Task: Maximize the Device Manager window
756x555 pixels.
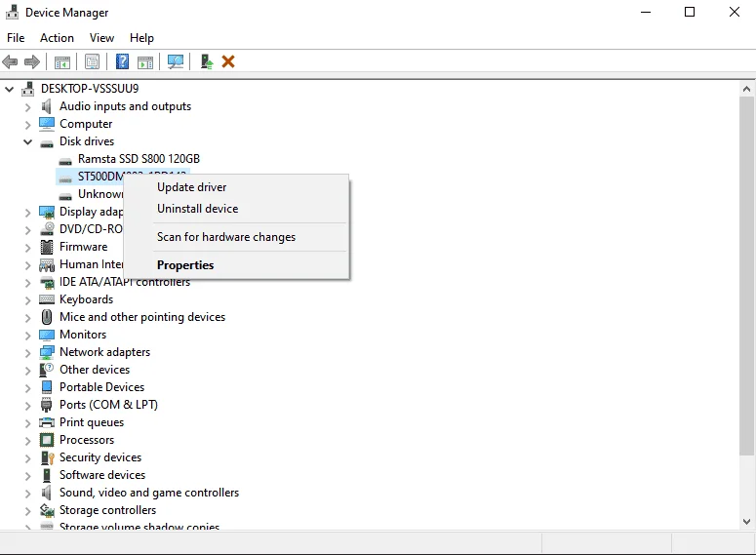Action: pyautogui.click(x=690, y=12)
